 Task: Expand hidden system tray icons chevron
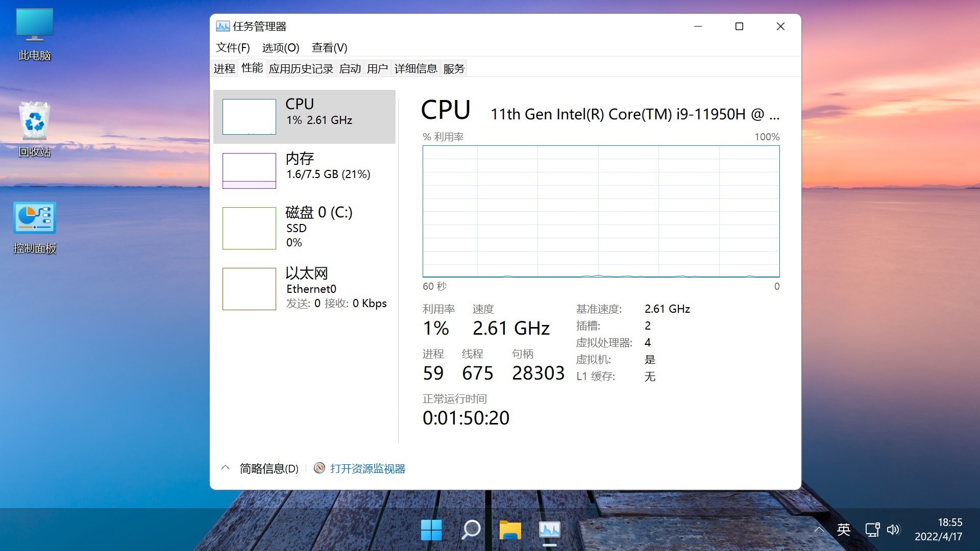pos(819,530)
